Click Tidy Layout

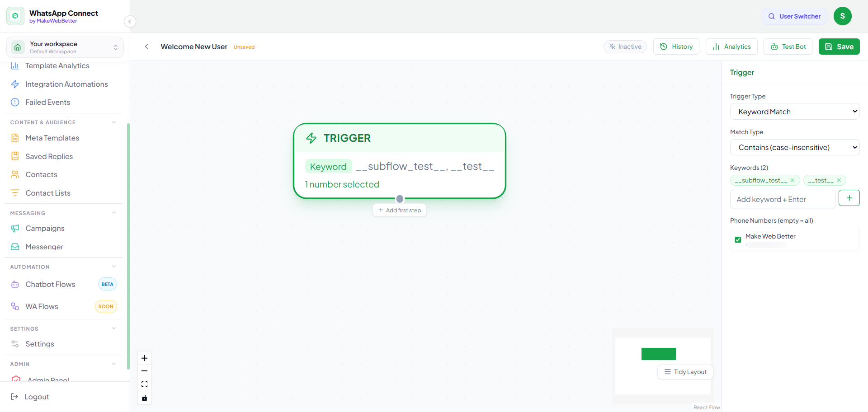point(685,372)
